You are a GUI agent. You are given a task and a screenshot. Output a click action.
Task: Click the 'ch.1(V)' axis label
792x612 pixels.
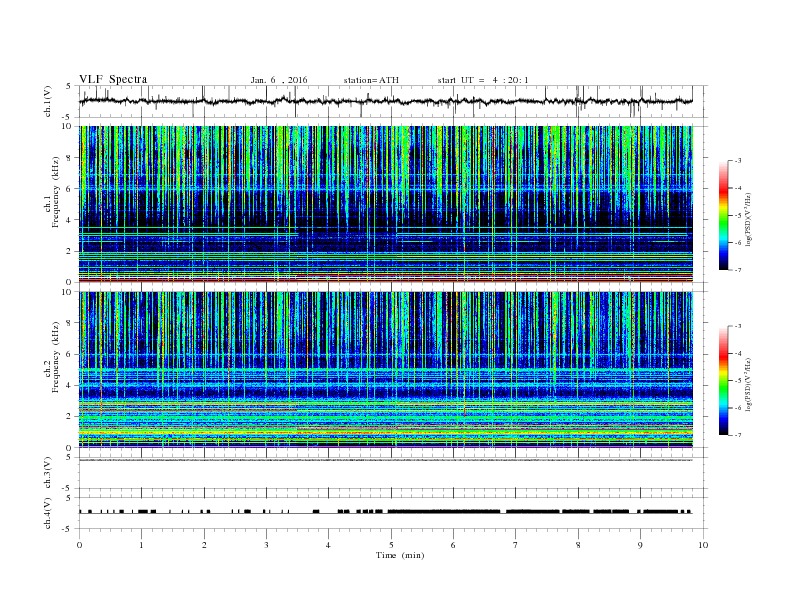[48, 101]
